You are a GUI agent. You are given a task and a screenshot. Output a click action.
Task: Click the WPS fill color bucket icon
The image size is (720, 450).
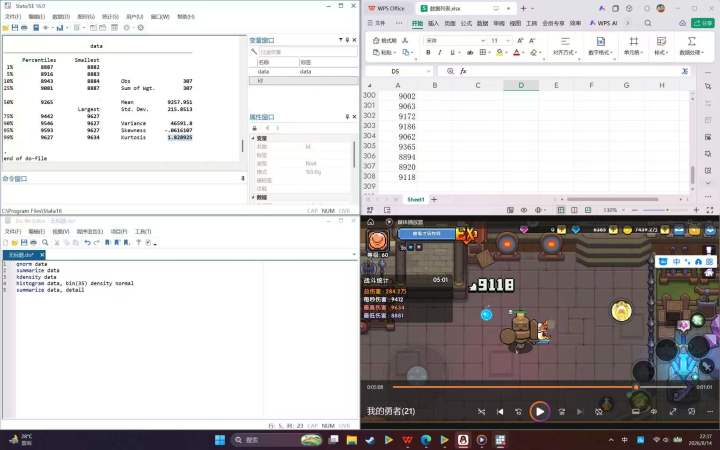(500, 53)
